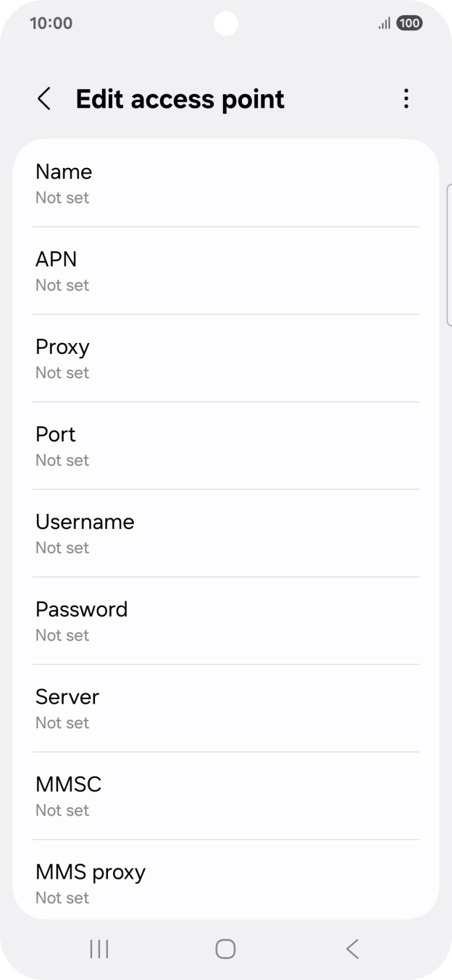Tap the signal strength status icon

click(x=384, y=23)
